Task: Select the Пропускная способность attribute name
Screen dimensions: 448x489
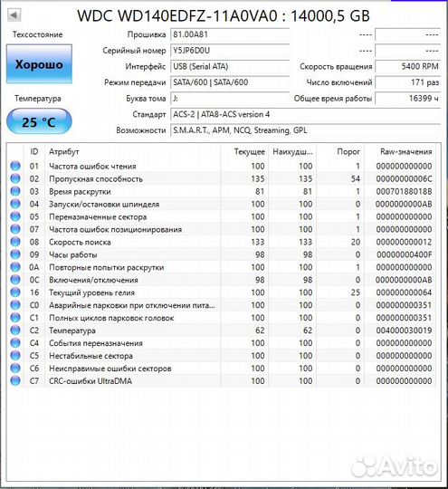Action: pos(96,179)
